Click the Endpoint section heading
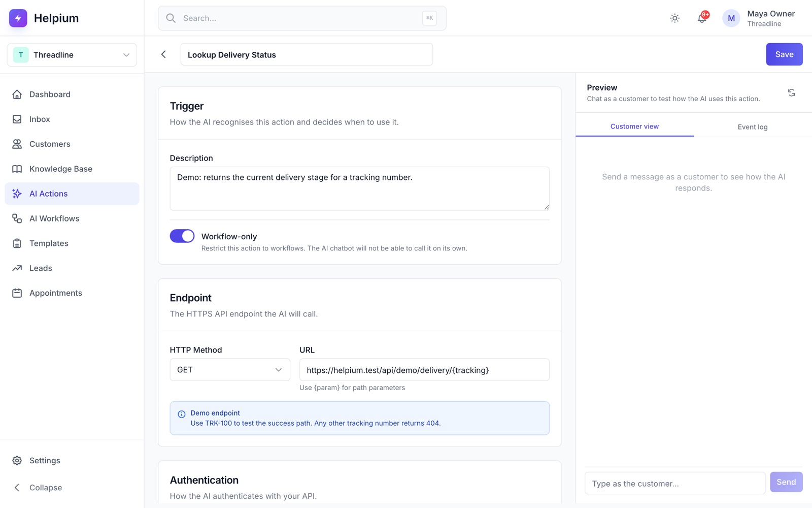Viewport: 812px width, 508px height. tap(191, 298)
